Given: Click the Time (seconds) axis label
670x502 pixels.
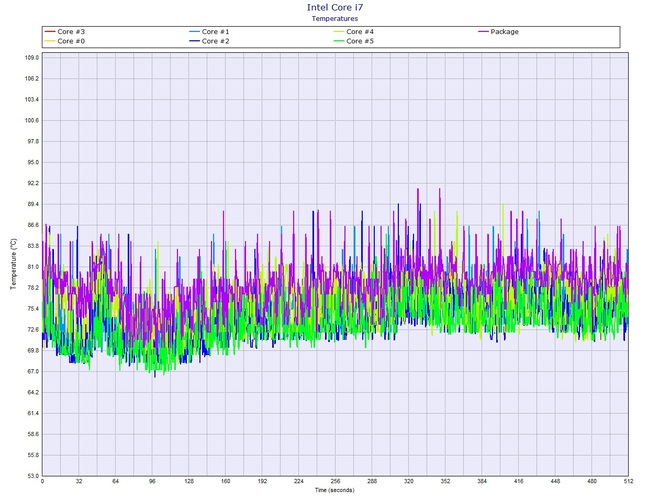Looking at the screenshot, I should pyautogui.click(x=335, y=490).
